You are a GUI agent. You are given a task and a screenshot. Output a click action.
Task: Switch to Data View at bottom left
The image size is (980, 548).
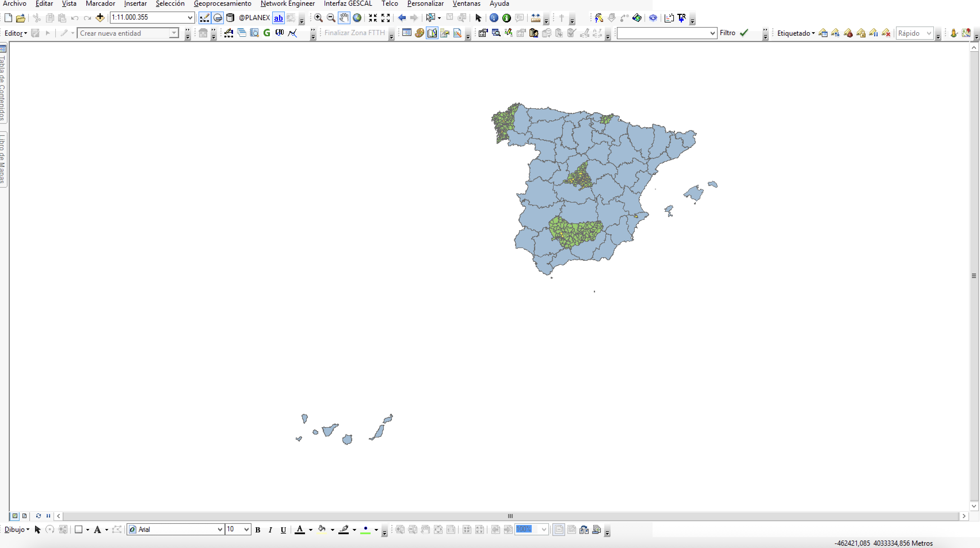(x=15, y=516)
